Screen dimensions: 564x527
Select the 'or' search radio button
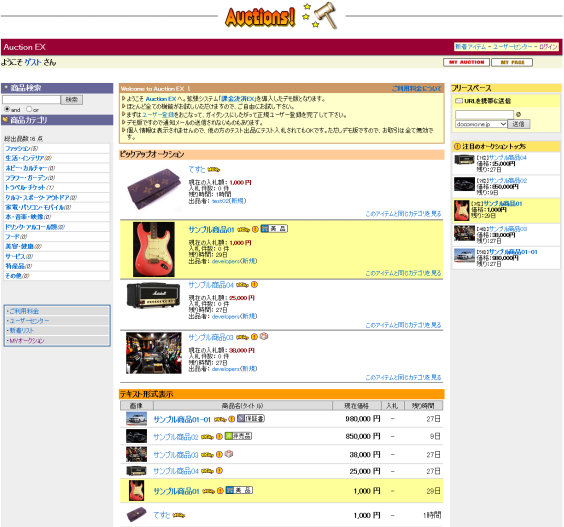(x=29, y=109)
